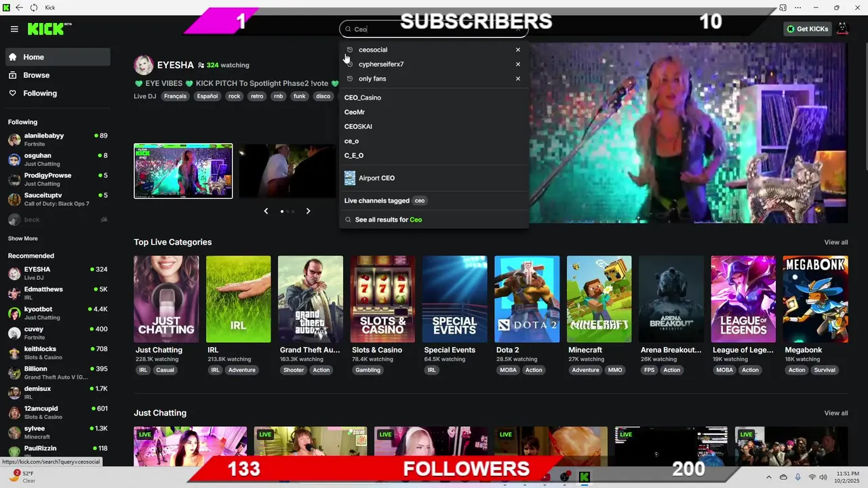Open the Special Events category card

454,299
